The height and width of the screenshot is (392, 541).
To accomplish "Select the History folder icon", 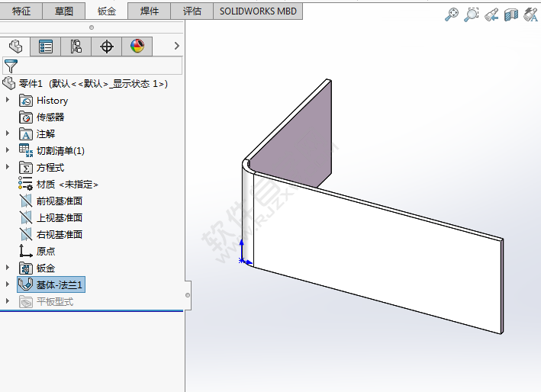I will pyautogui.click(x=26, y=101).
